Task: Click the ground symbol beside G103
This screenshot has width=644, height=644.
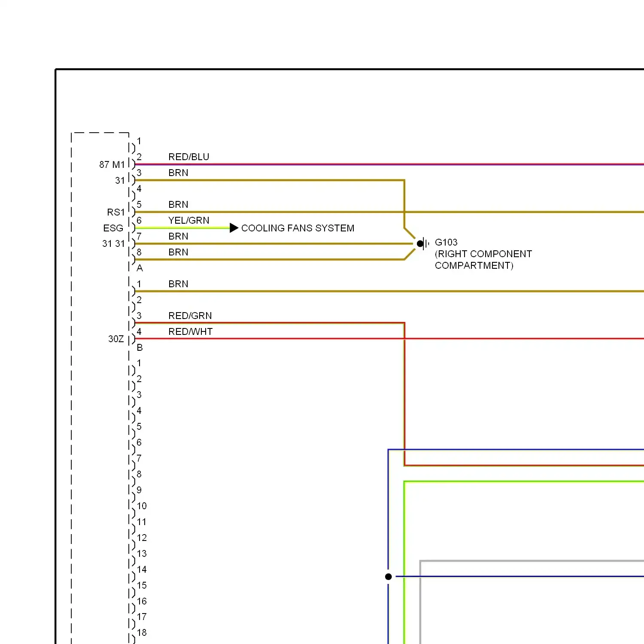Action: pos(423,244)
